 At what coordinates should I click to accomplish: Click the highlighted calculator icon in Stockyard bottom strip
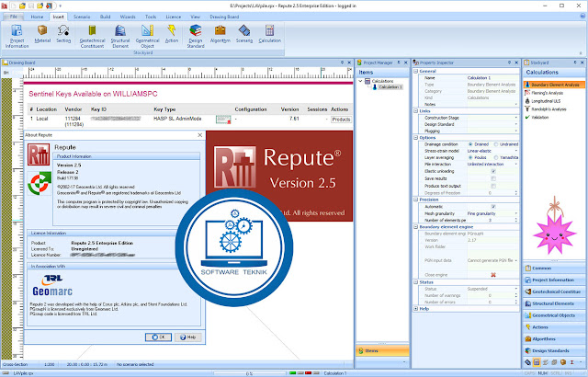point(537,362)
